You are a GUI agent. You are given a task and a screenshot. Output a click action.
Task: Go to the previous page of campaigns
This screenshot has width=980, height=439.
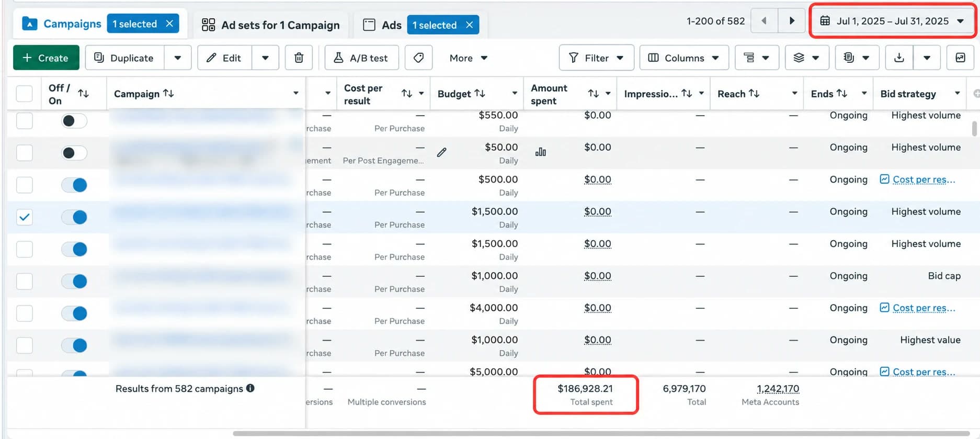pos(764,21)
